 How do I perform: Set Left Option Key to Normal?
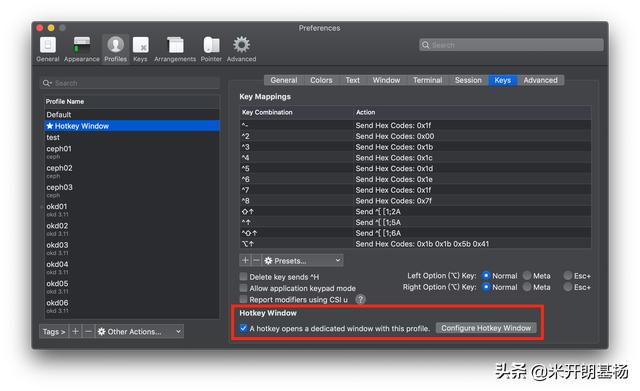[486, 275]
